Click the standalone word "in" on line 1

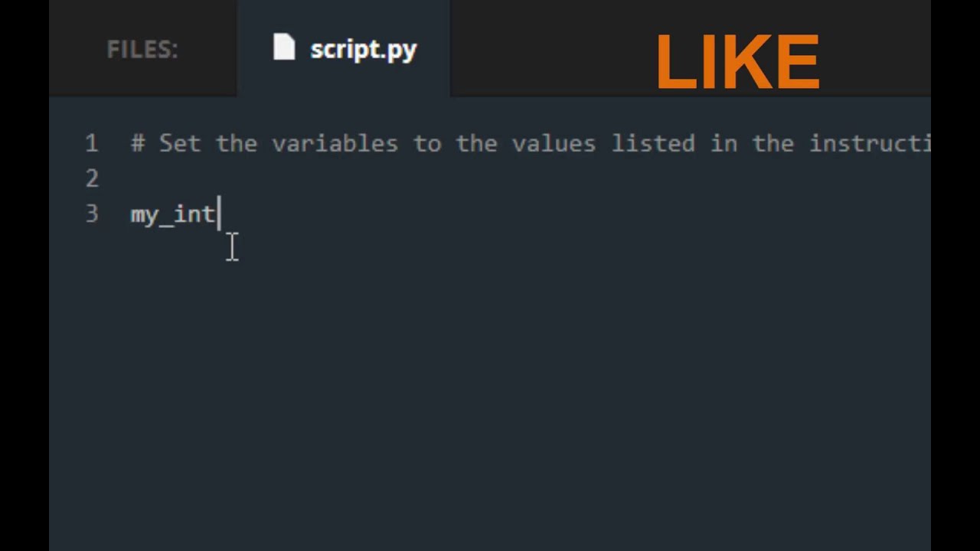(724, 143)
